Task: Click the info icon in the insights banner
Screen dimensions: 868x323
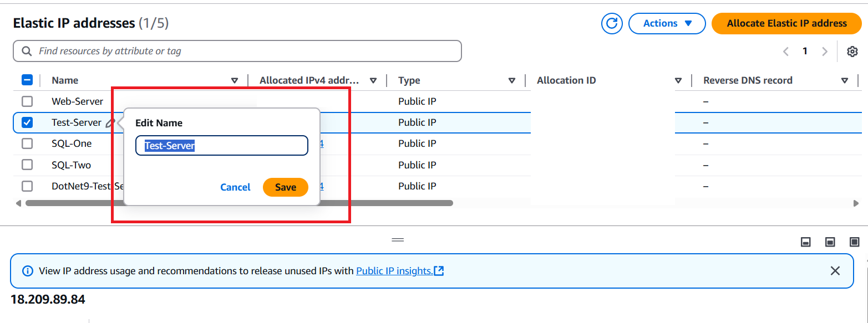Action: (28, 270)
